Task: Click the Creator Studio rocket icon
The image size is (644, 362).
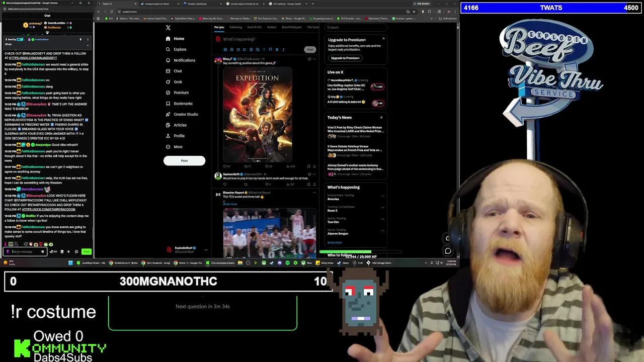Action: coord(168,114)
